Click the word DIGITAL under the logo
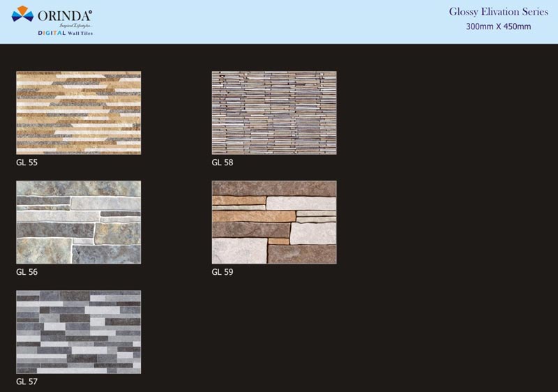Viewport: 558px width, 392px height. pos(52,33)
